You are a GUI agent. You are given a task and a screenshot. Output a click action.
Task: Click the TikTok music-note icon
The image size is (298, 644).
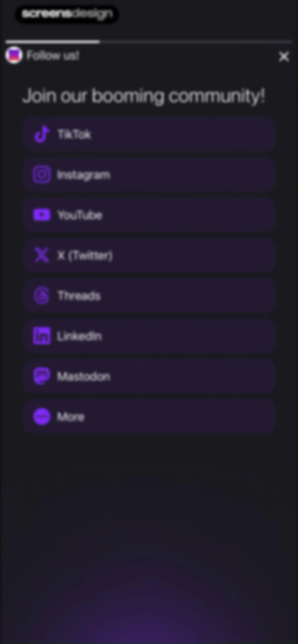[x=42, y=134]
